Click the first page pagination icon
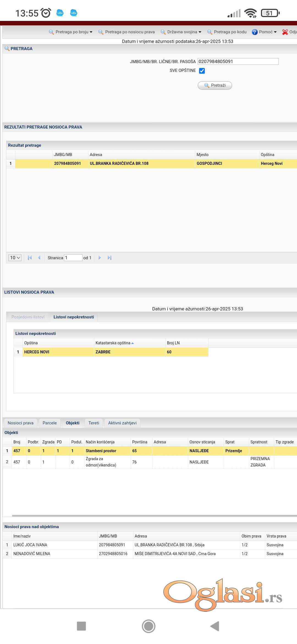This screenshot has height=644, width=297. [x=30, y=258]
